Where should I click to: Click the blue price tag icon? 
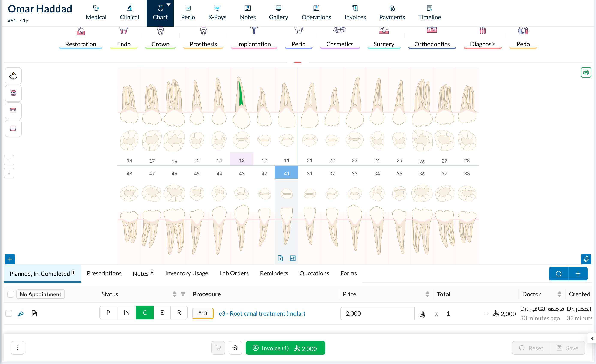[586, 259]
